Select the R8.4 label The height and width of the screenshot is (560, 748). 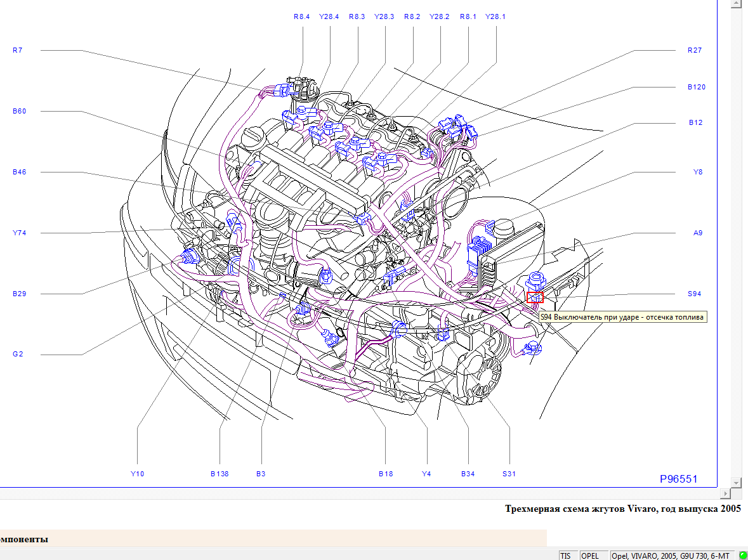coord(301,16)
